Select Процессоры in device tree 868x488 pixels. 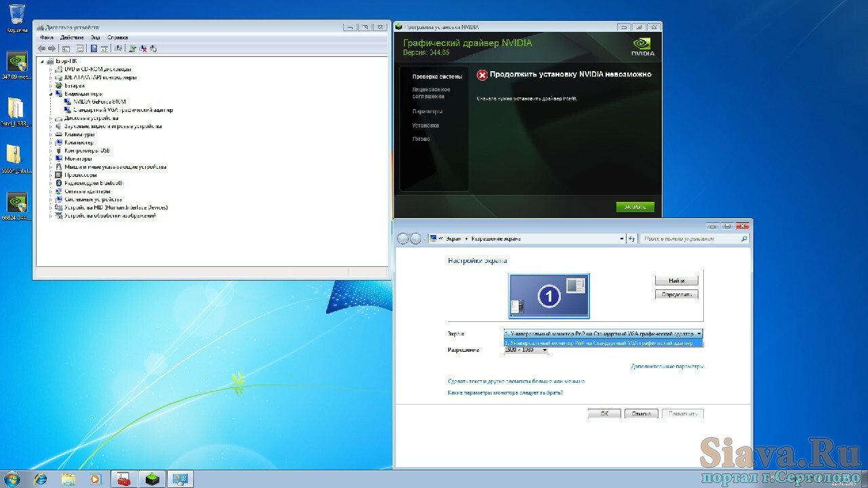coord(81,175)
